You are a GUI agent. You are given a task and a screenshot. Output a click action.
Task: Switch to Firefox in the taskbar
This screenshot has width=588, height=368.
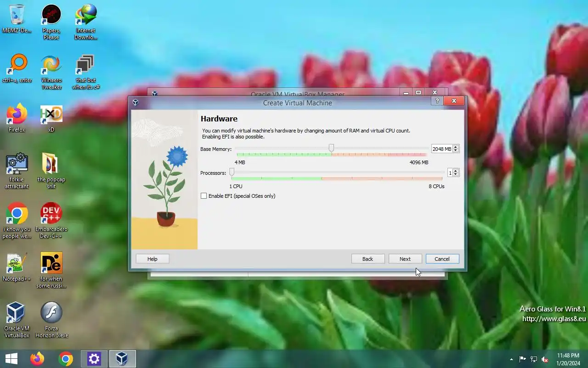[37, 359]
